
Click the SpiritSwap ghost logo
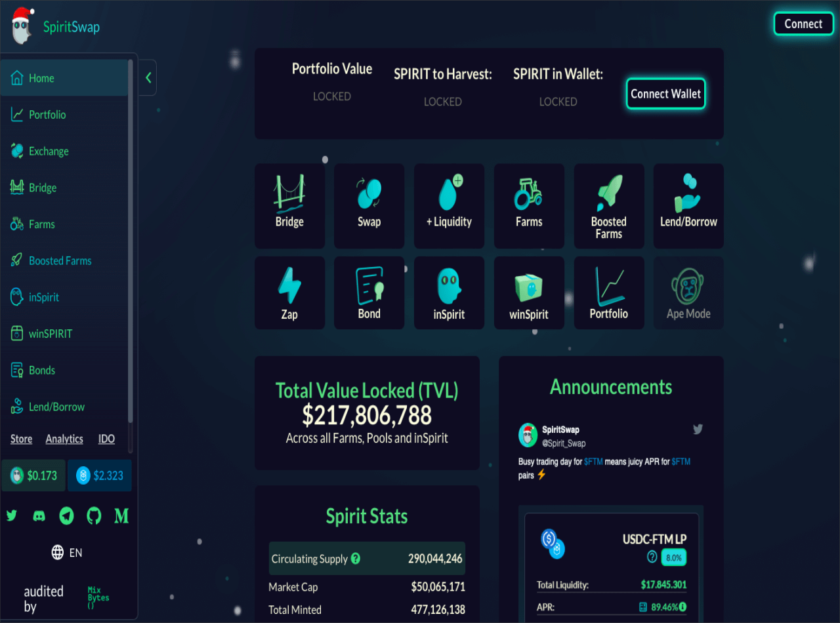[22, 26]
